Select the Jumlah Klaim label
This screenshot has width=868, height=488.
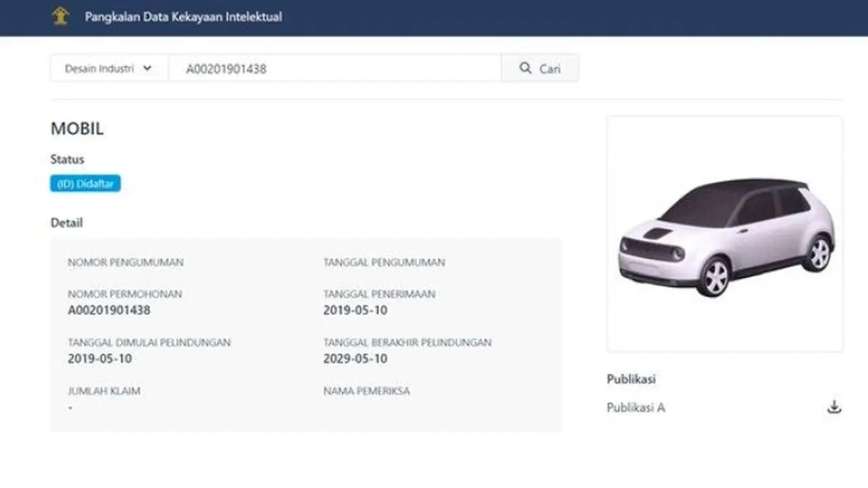click(104, 391)
